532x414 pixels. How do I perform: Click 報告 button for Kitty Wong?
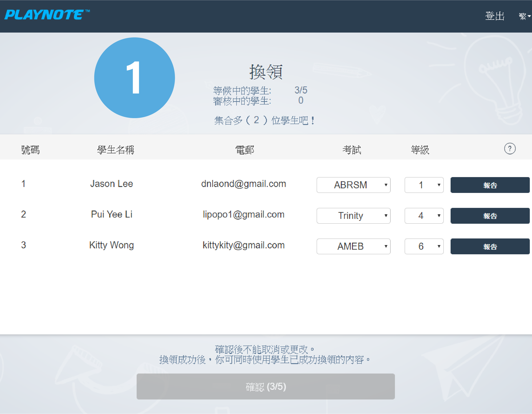(x=490, y=246)
